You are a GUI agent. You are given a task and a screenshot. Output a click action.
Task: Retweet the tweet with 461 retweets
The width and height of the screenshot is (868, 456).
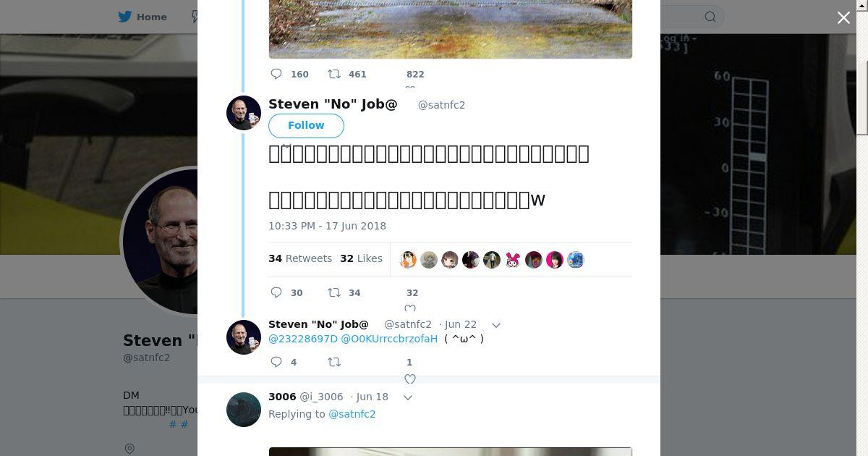334,74
